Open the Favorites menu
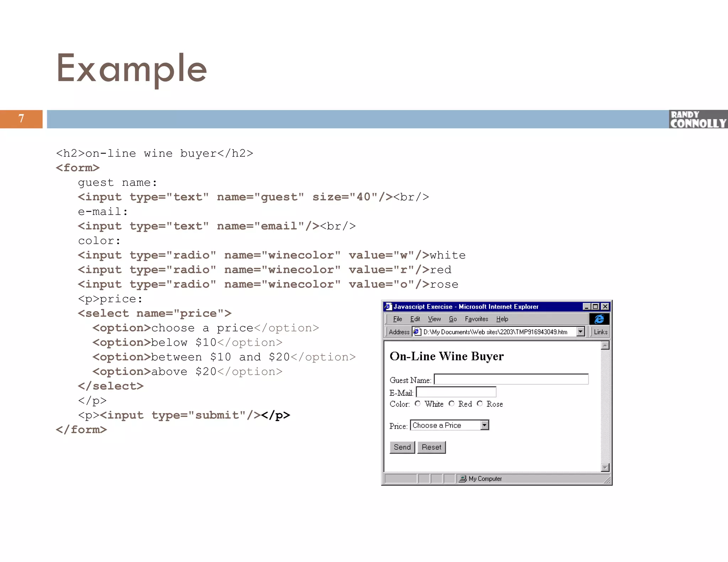728x562 pixels. (476, 319)
